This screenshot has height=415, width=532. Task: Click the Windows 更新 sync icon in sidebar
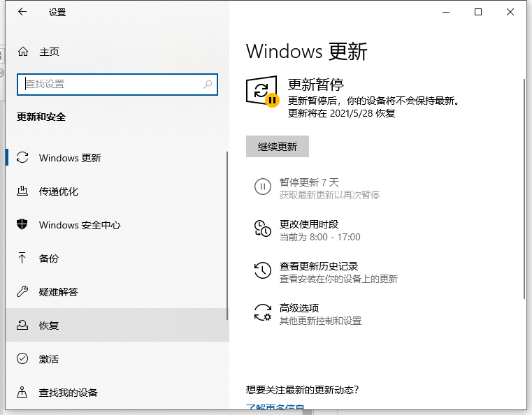coord(23,158)
